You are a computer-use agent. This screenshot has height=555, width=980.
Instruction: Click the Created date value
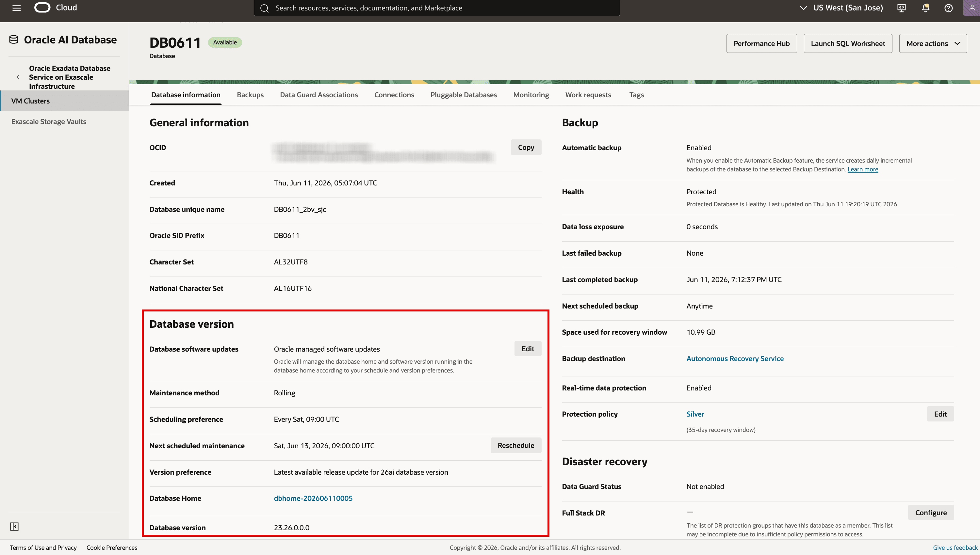tap(325, 183)
